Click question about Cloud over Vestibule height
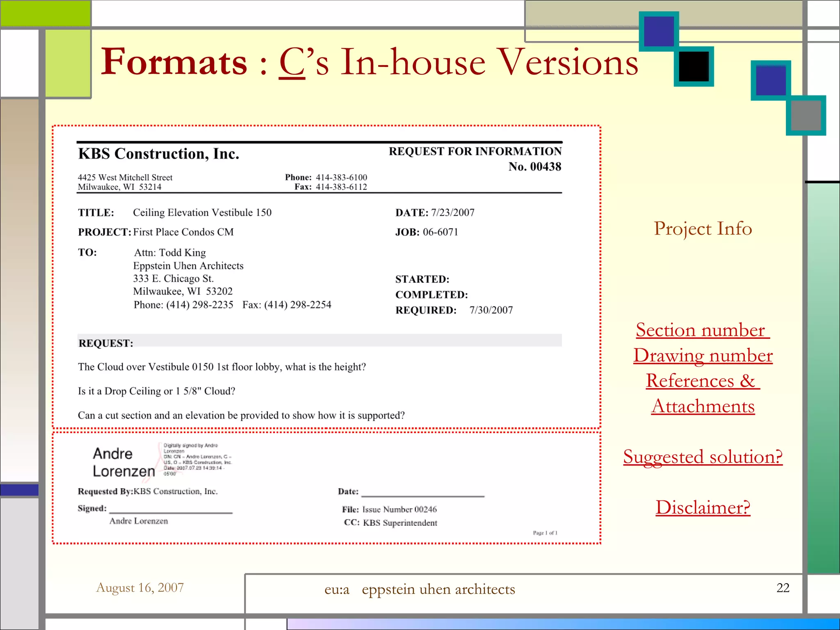 point(222,367)
